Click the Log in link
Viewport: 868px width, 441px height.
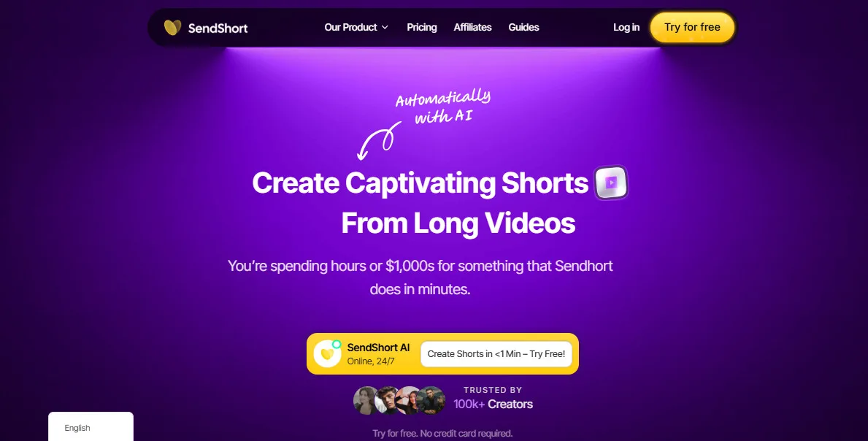(x=626, y=27)
